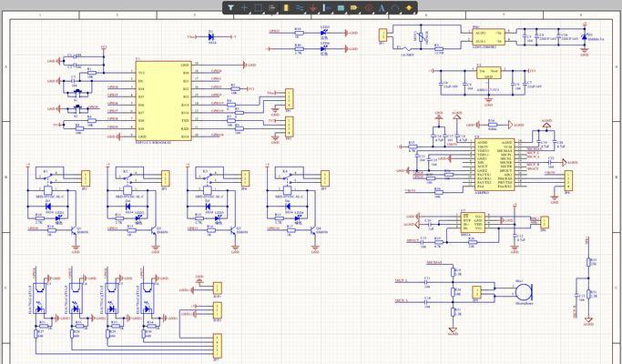
Task: Select transistor Q1 near relay K1
Action: coord(74,231)
